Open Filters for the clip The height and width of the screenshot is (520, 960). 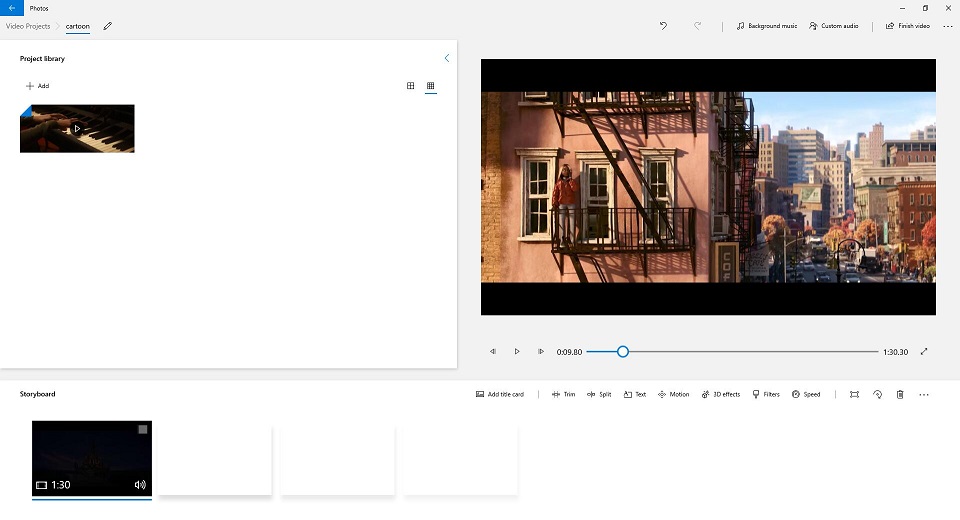(x=766, y=394)
